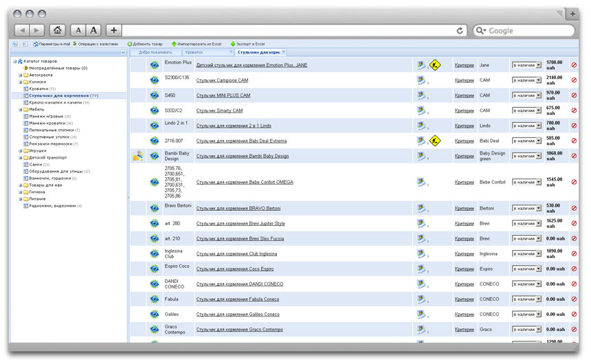Toggle visibility eye for Galileo row
The image size is (591, 364).
click(155, 314)
